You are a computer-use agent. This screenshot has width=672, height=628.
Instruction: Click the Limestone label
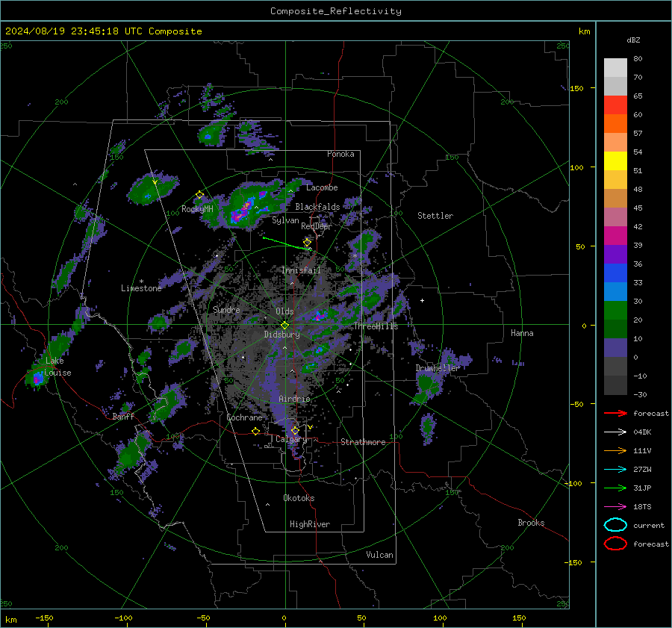141,288
